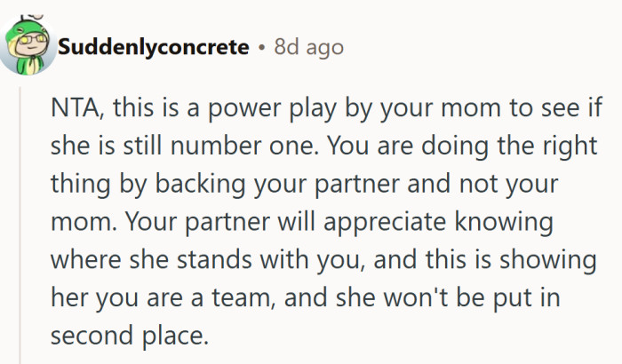
Task: Click the Suddenlyconcrete user avatar
Action: click(x=26, y=47)
